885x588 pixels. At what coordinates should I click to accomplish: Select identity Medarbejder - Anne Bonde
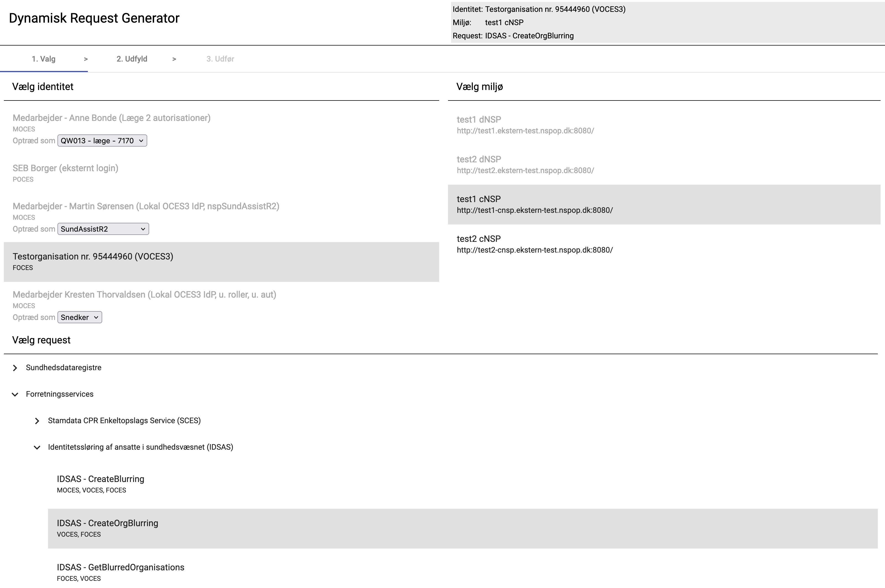coord(111,118)
